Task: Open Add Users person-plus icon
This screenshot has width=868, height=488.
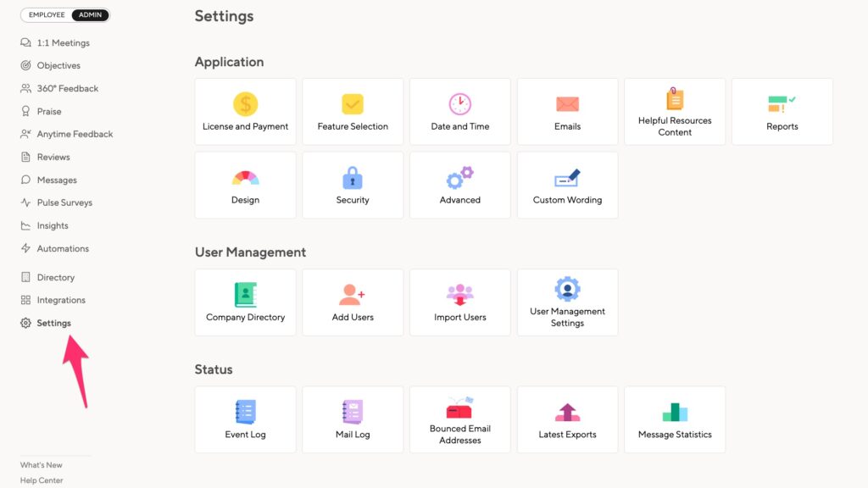Action: click(352, 295)
